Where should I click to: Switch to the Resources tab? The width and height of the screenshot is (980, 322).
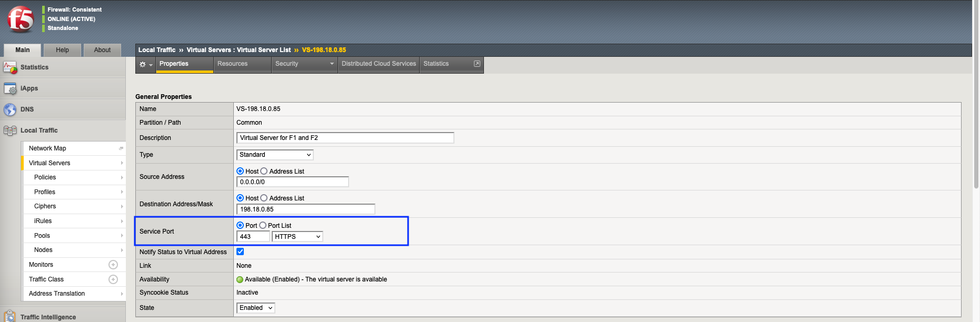[x=232, y=64]
